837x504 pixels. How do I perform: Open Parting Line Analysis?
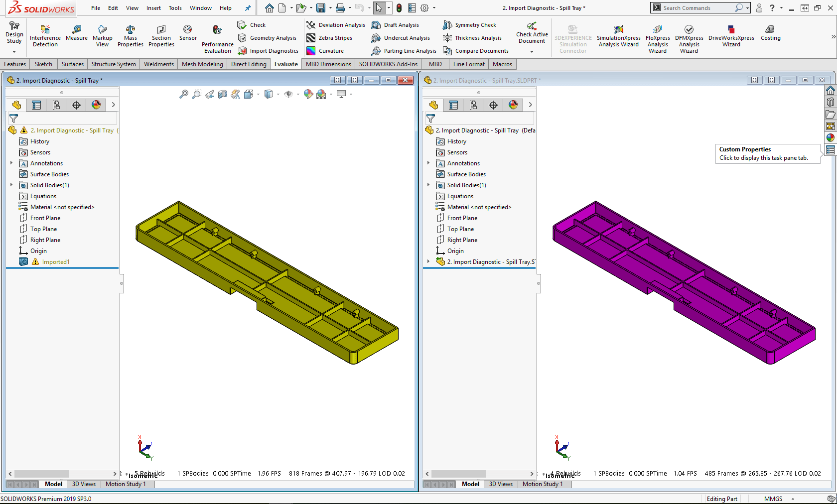(404, 51)
